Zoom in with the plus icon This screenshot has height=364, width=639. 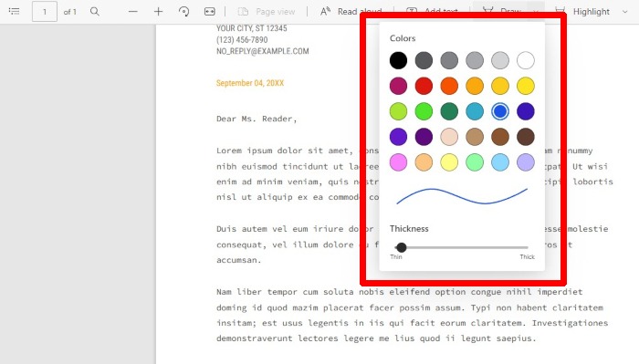click(x=158, y=12)
